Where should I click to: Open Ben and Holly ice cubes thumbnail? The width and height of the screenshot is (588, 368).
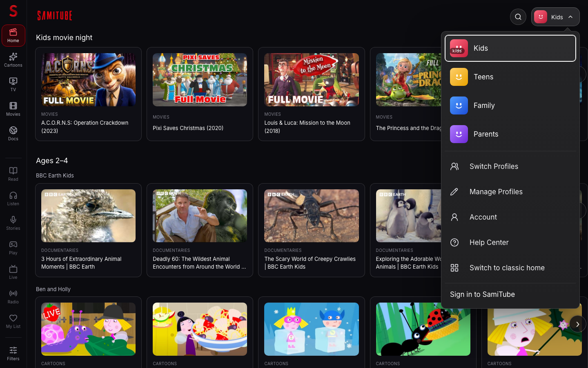(x=312, y=329)
